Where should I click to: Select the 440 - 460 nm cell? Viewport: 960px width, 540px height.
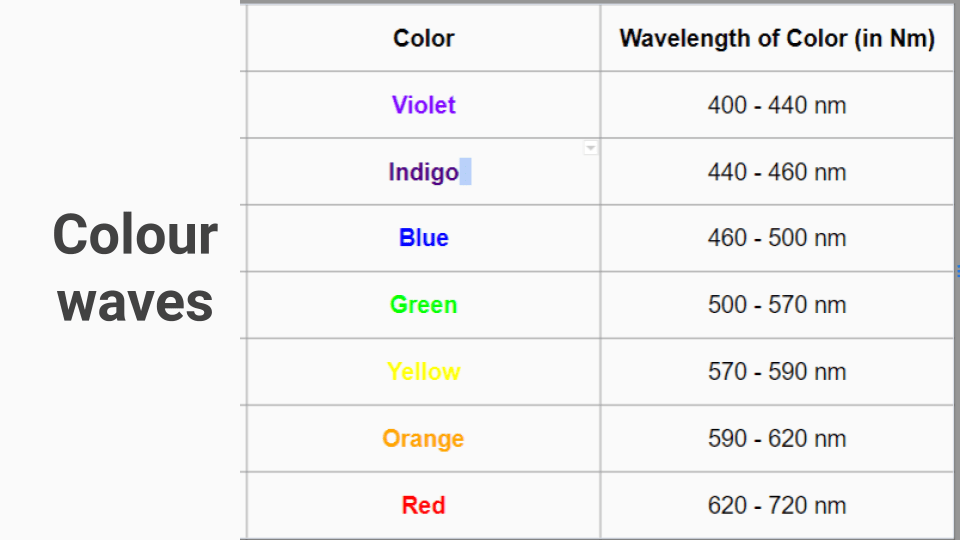(x=777, y=172)
